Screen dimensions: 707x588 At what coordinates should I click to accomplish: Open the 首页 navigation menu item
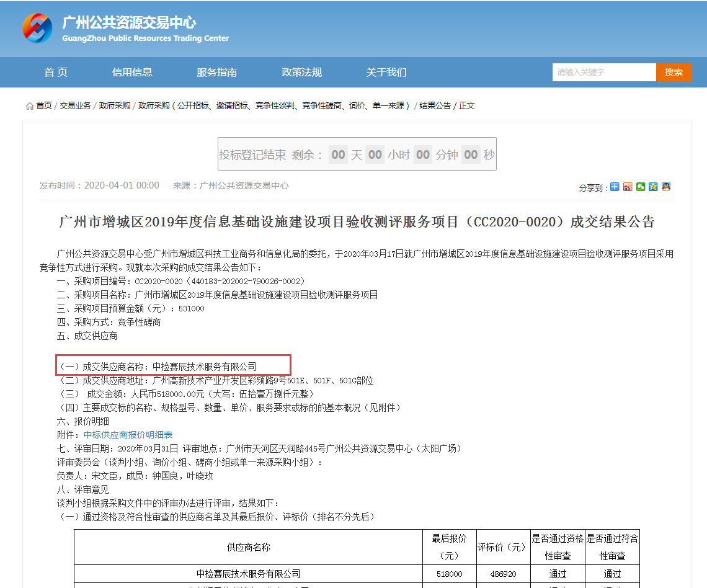[56, 73]
